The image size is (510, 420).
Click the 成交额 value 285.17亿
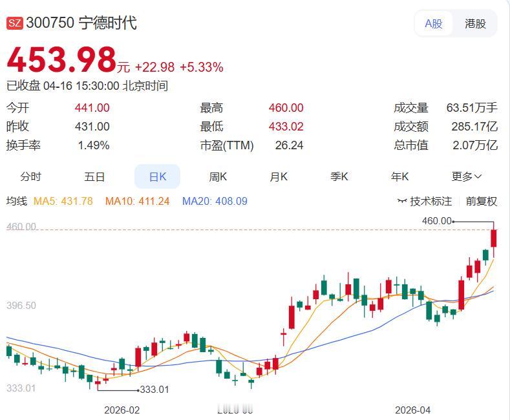(x=474, y=127)
